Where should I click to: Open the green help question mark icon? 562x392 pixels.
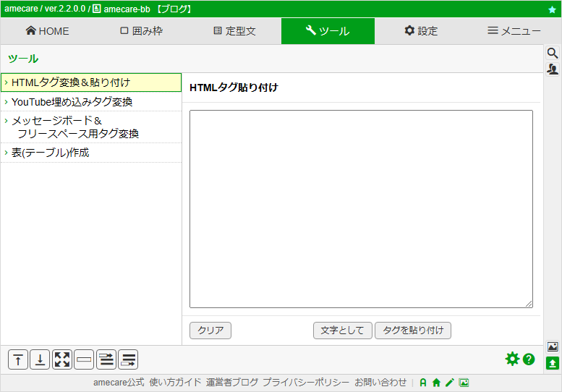pyautogui.click(x=529, y=359)
